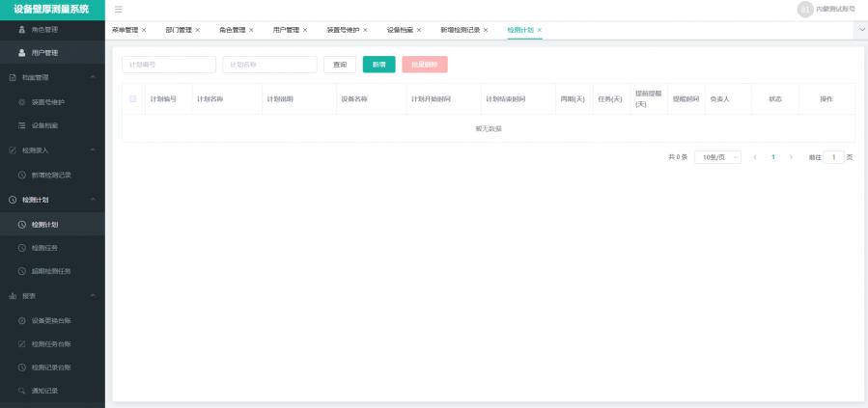This screenshot has width=868, height=408.
Task: Open the tabs overflow dropdown arrow
Action: coord(860,30)
